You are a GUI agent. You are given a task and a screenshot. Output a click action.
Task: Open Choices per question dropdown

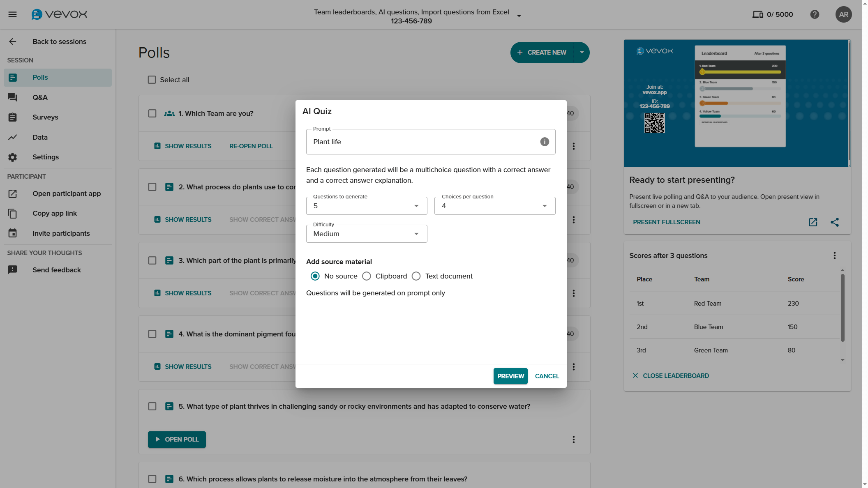point(494,206)
